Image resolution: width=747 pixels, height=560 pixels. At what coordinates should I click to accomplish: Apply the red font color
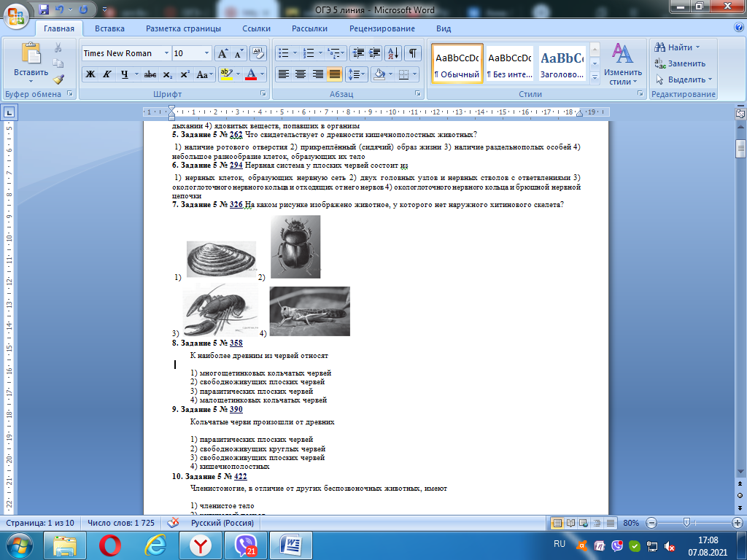251,74
